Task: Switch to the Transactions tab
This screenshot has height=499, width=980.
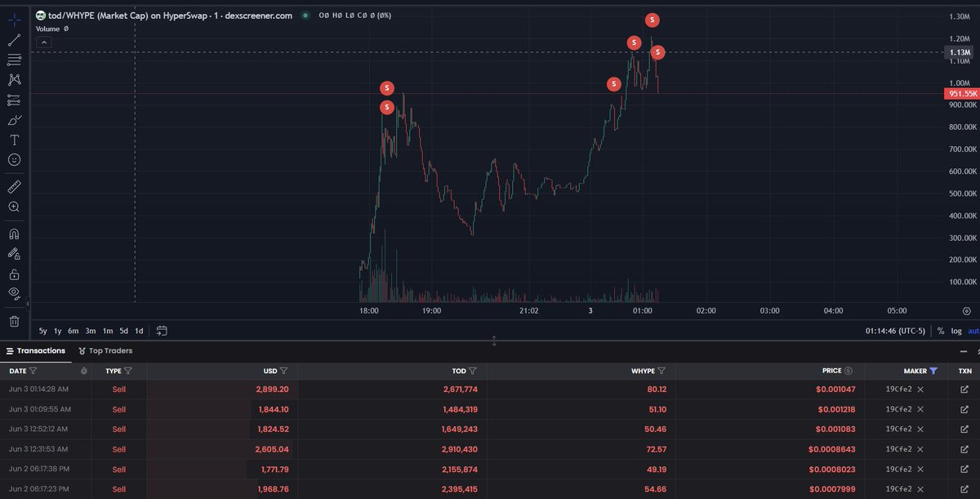Action: 35,350
